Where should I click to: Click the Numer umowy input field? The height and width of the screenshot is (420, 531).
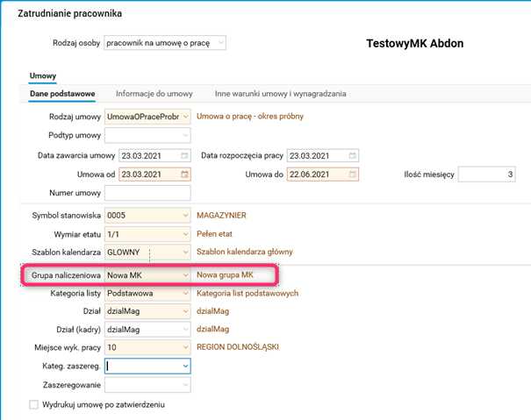(x=147, y=193)
